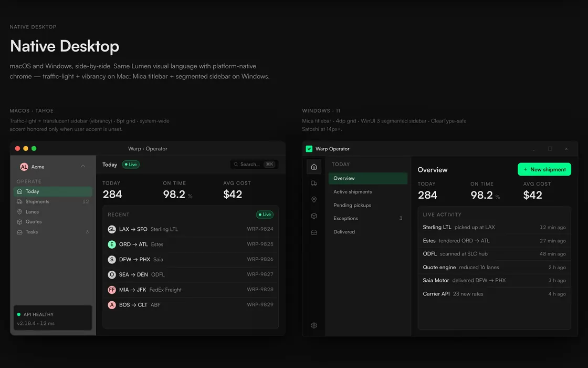The image size is (588, 368).
Task: Open Quote engine reduced 16 lanes activity
Action: [494, 268]
